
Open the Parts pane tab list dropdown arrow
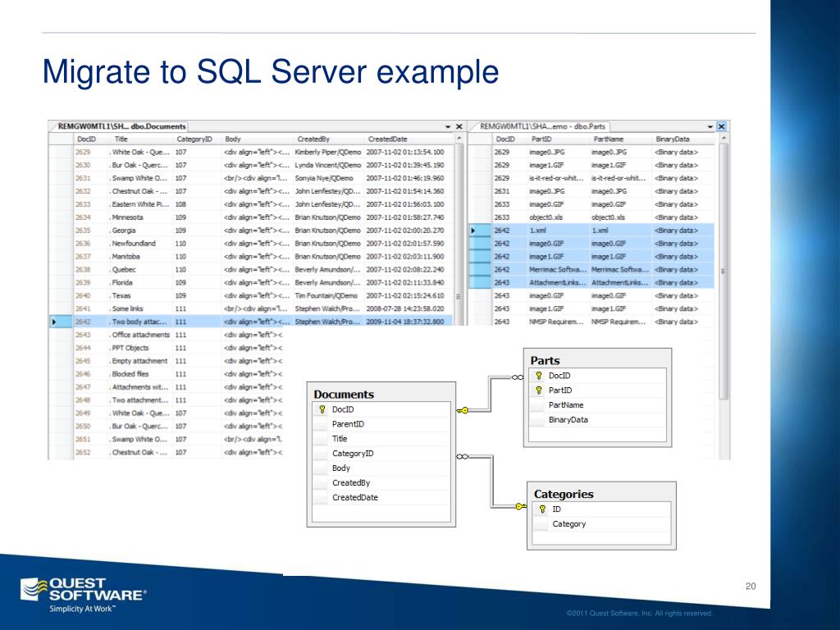point(710,127)
